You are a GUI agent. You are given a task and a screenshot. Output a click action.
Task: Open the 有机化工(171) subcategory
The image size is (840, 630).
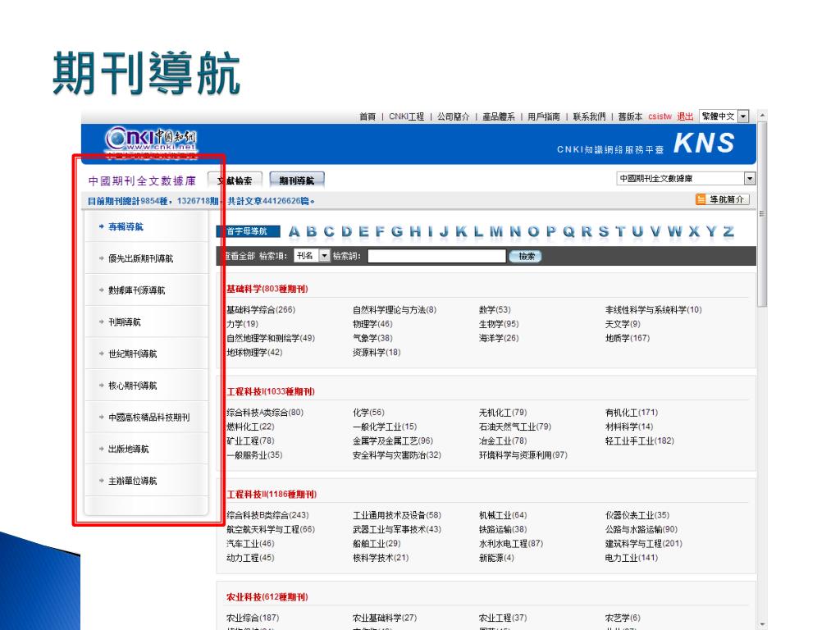pos(631,413)
